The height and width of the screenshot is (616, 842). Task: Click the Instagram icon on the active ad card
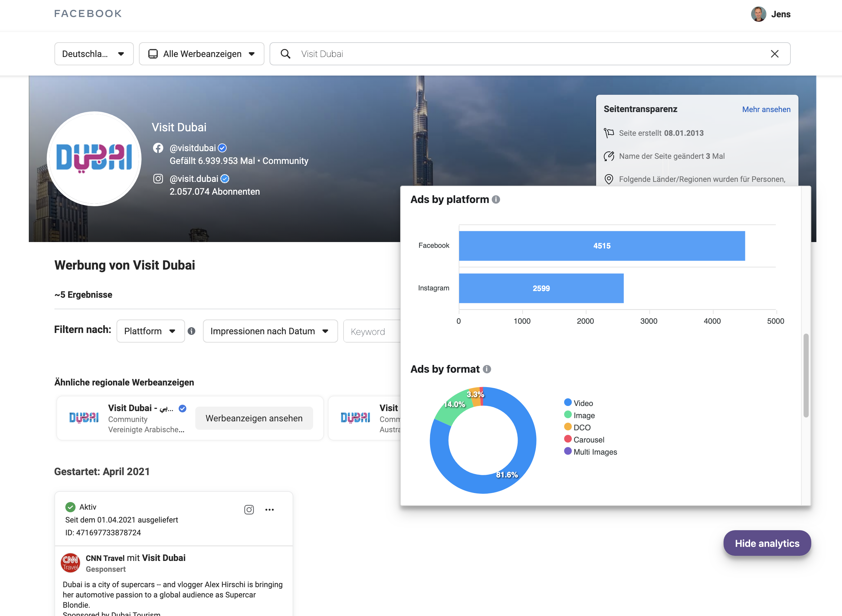tap(249, 510)
